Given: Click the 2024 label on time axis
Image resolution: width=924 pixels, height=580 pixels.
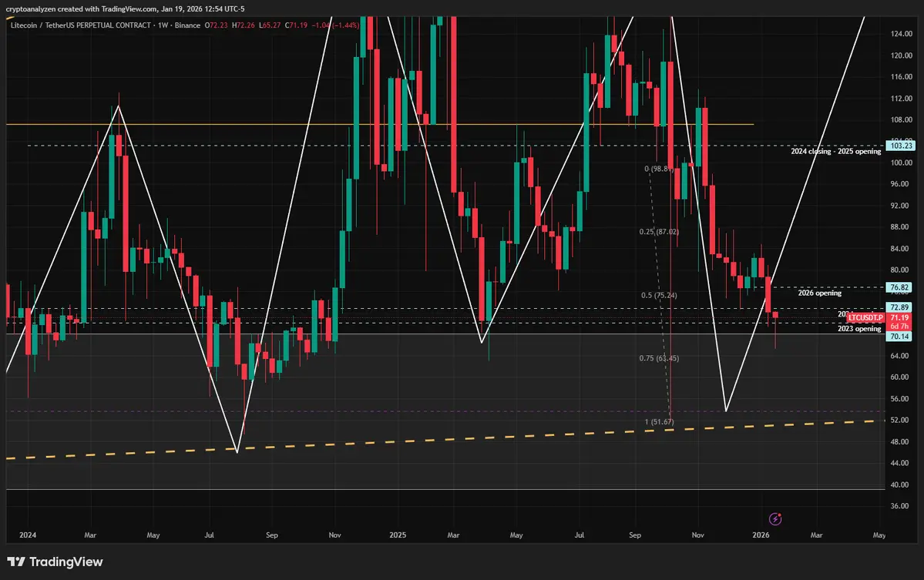Looking at the screenshot, I should point(28,535).
